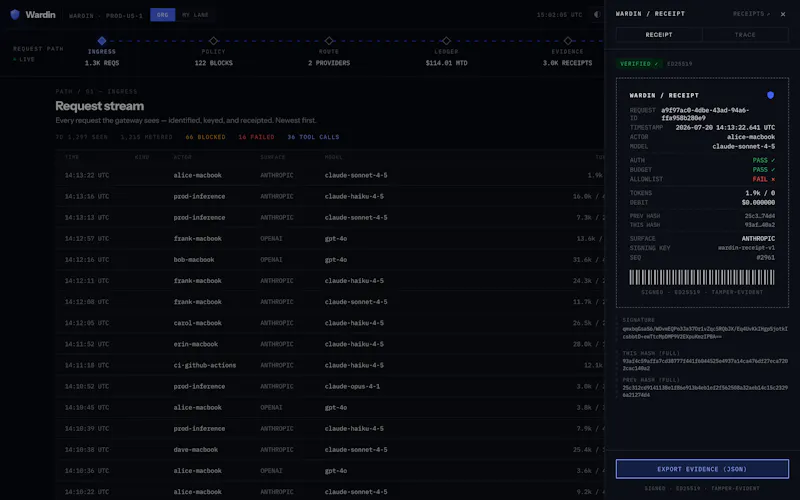Click the Allowlist FAIL status in receipt
This screenshot has width=800, height=500.
coord(763,179)
